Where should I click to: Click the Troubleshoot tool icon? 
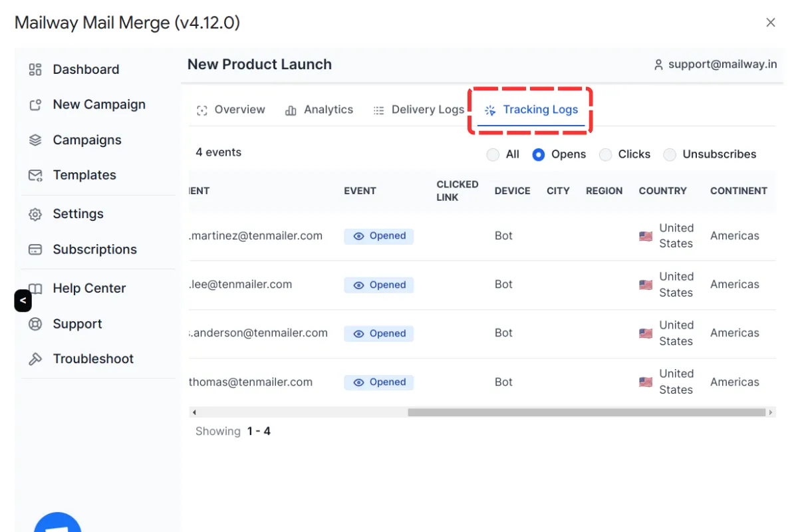pos(35,359)
